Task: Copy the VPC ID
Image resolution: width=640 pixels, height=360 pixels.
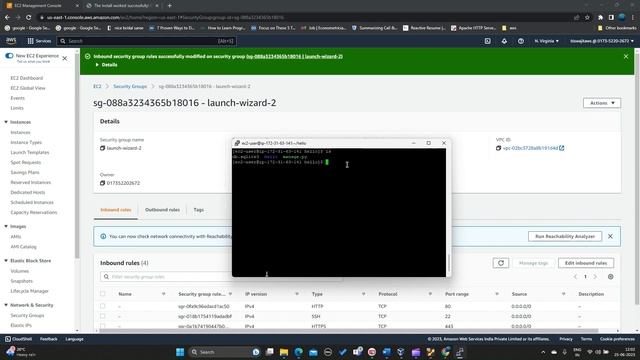Action: click(x=498, y=148)
